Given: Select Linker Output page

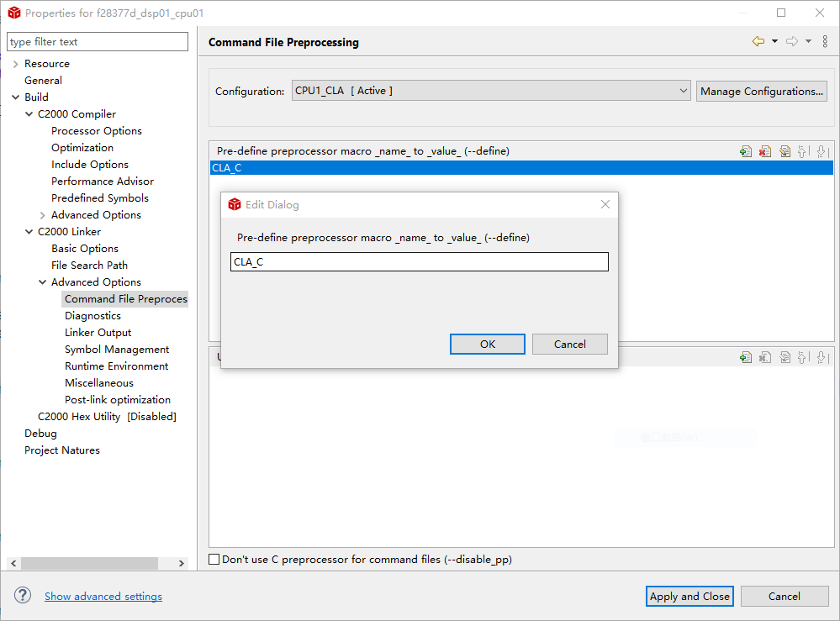Looking at the screenshot, I should (x=98, y=333).
